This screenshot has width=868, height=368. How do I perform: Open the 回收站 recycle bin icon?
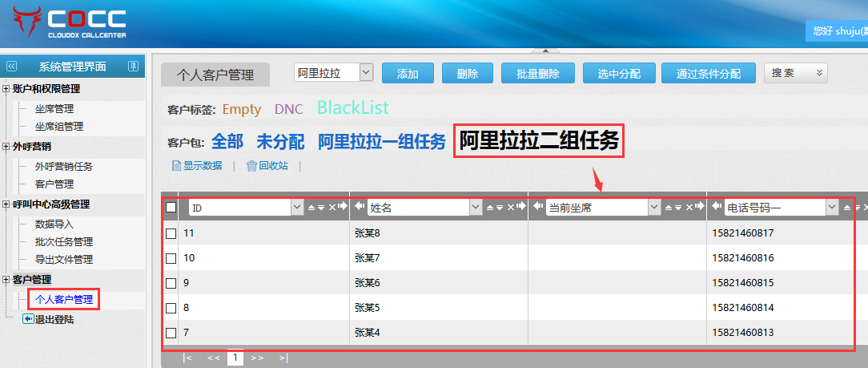251,166
